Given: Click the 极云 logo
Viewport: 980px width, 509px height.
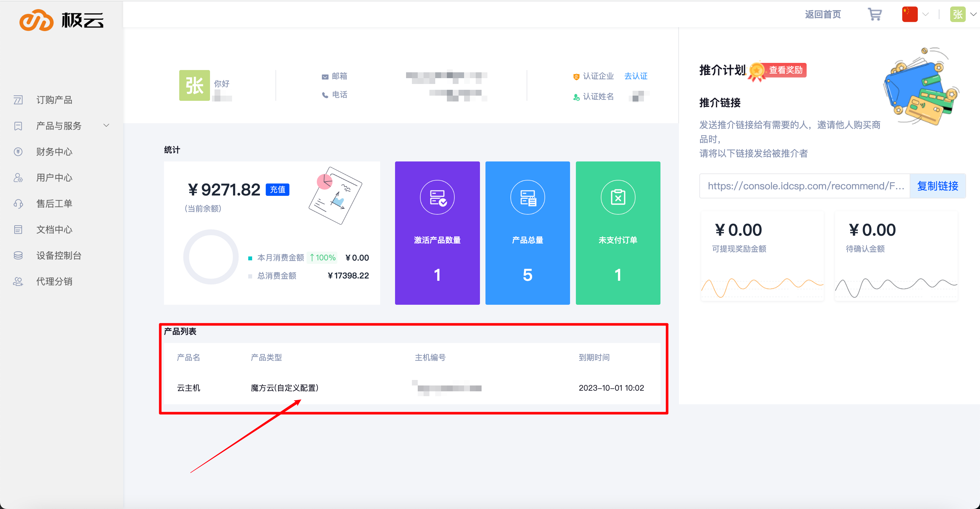Looking at the screenshot, I should click(x=62, y=20).
